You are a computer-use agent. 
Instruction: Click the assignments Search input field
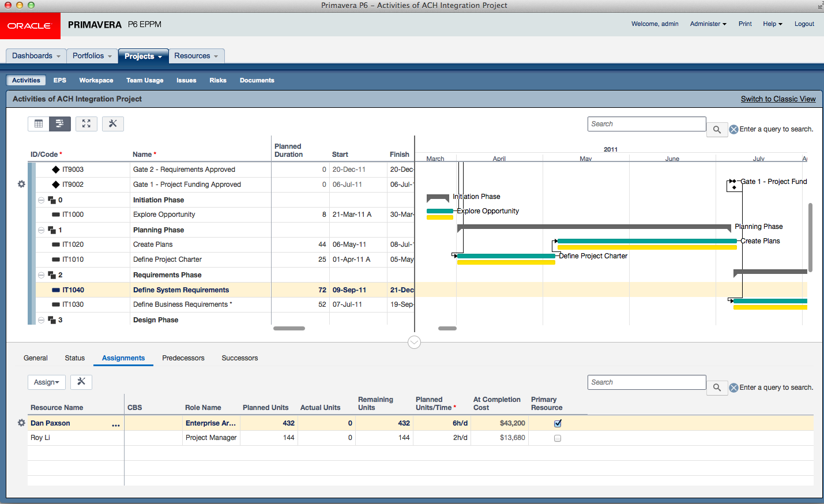coord(647,382)
